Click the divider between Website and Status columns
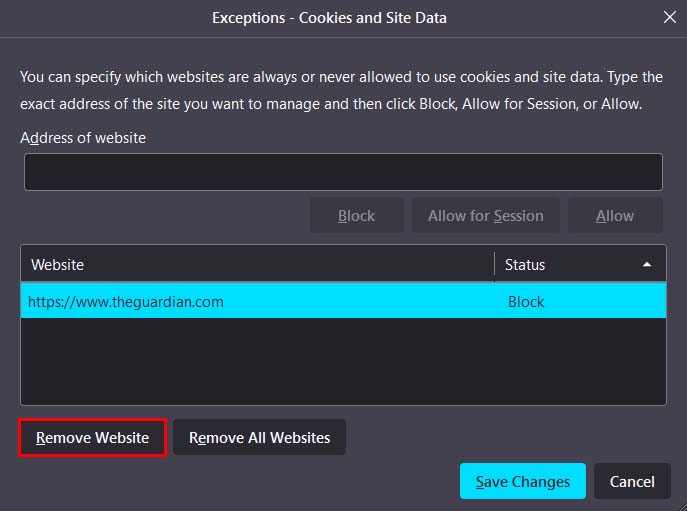 click(x=494, y=265)
